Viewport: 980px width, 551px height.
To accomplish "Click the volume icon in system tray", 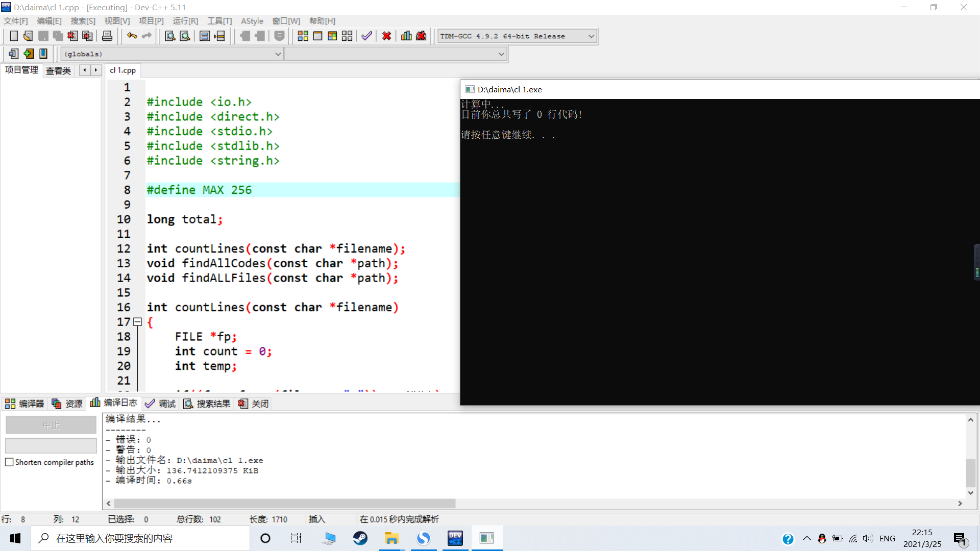I will pyautogui.click(x=868, y=538).
